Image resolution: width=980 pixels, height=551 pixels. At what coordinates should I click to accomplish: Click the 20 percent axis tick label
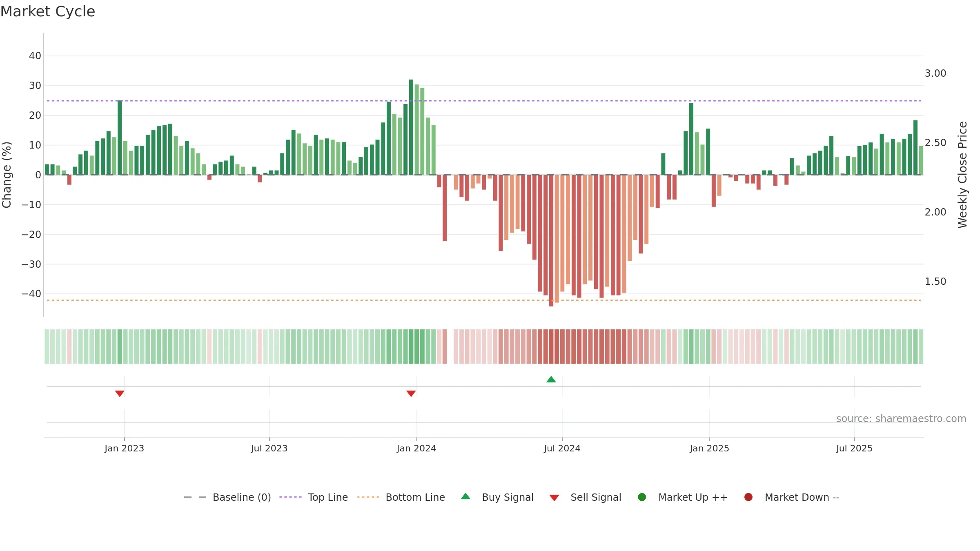35,116
